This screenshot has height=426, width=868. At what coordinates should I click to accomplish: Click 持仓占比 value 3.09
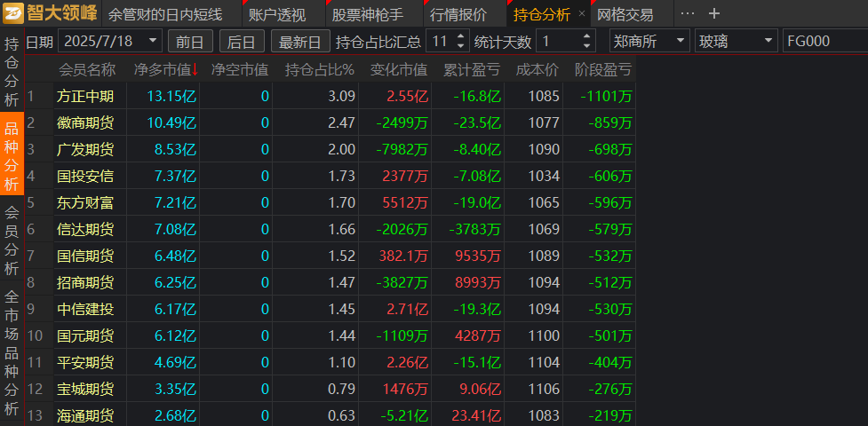[341, 96]
